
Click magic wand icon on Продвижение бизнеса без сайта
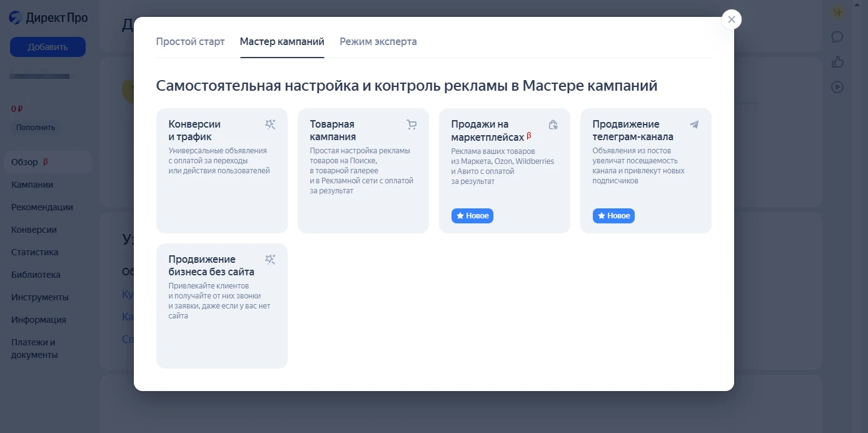(x=270, y=260)
